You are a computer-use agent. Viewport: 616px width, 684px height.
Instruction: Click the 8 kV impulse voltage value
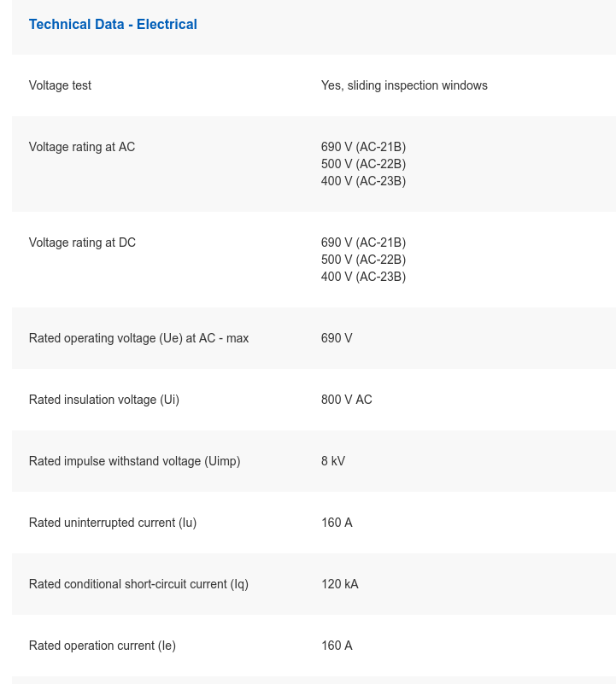pyautogui.click(x=333, y=461)
